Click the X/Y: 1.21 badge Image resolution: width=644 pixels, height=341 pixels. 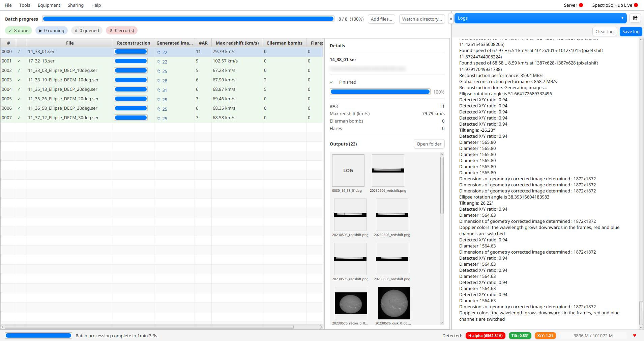pyautogui.click(x=545, y=336)
